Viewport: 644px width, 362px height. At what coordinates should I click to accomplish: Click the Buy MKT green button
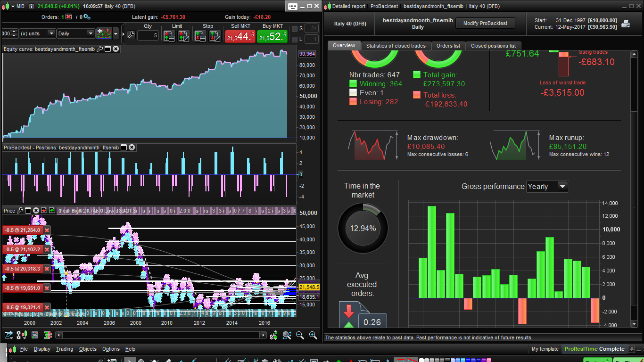[272, 36]
